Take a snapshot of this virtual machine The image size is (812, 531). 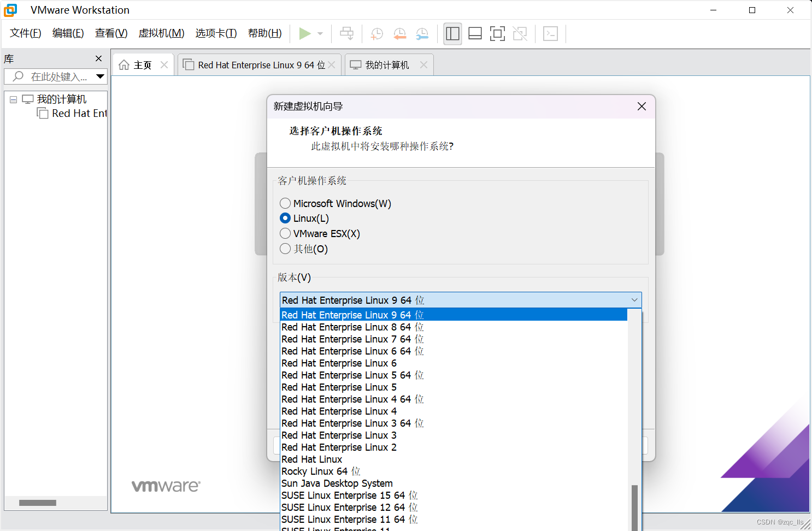click(376, 34)
